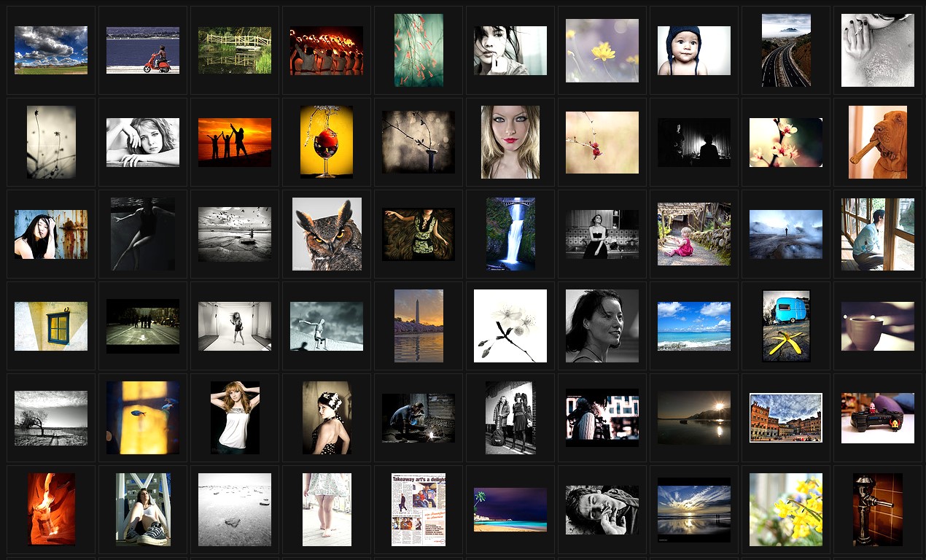The width and height of the screenshot is (926, 560).
Task: Click the orange slot canyon thumbnail
Action: [x=51, y=509]
